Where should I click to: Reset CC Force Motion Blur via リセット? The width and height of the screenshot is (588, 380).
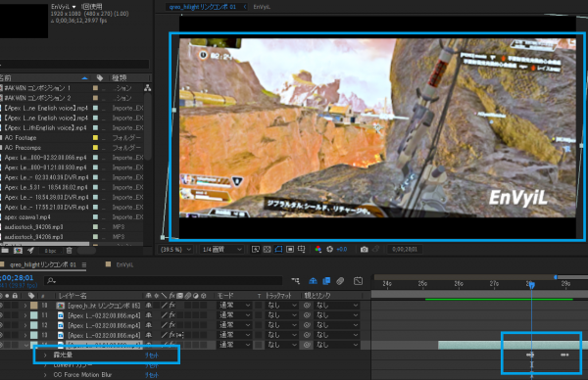152,375
